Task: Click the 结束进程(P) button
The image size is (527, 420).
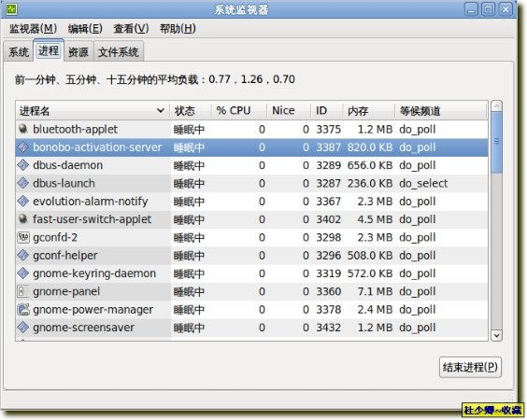Action: click(x=470, y=367)
